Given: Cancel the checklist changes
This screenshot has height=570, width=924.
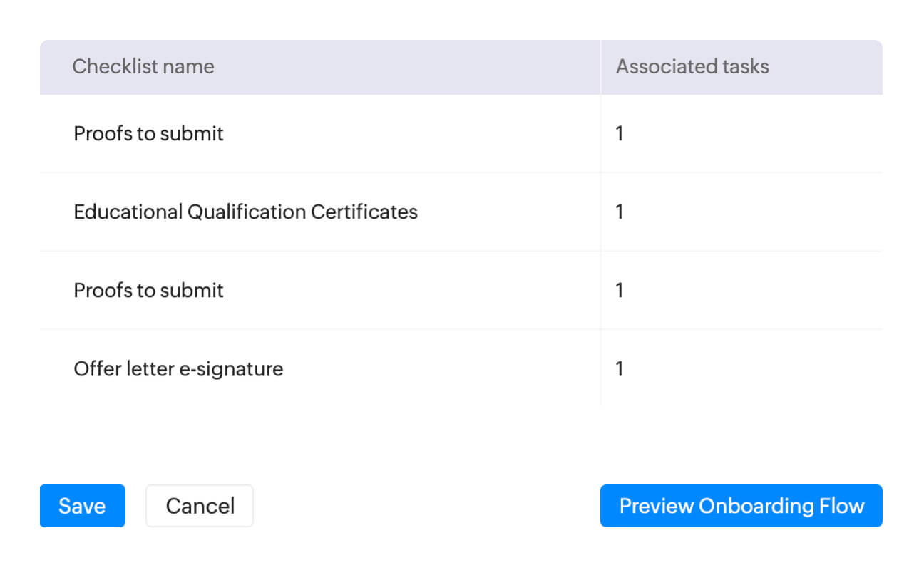Looking at the screenshot, I should (200, 506).
